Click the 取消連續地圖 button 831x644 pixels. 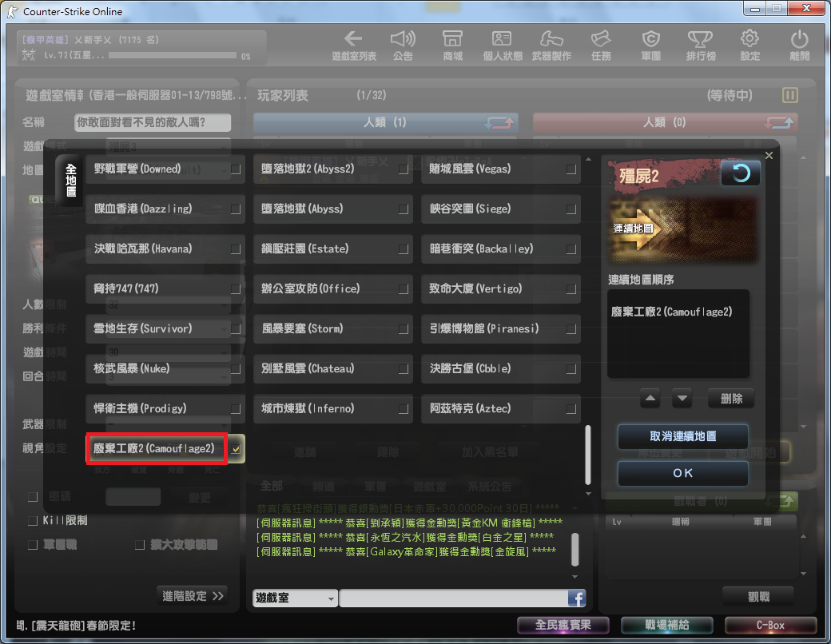[x=682, y=436]
